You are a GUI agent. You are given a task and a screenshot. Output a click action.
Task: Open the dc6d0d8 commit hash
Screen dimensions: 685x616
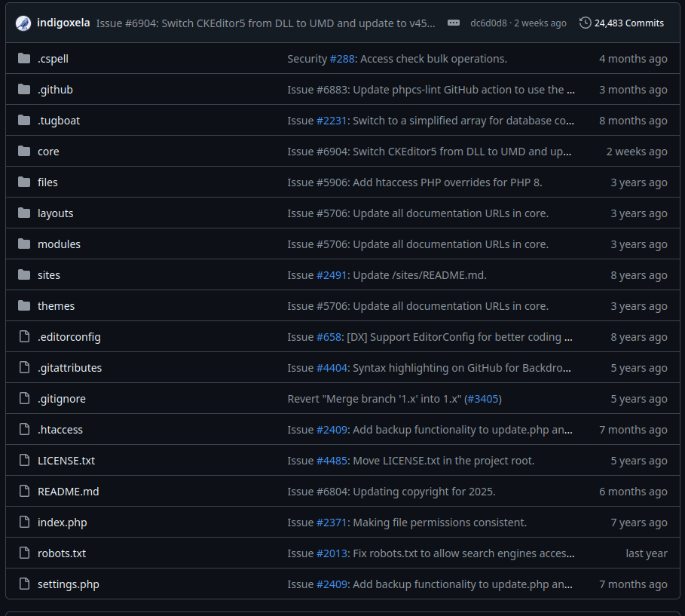click(488, 23)
